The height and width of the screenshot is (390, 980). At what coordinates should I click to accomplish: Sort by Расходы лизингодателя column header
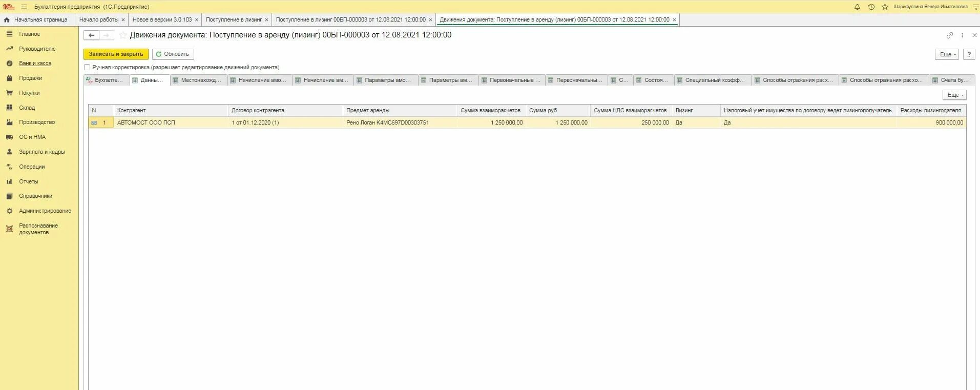coord(931,110)
